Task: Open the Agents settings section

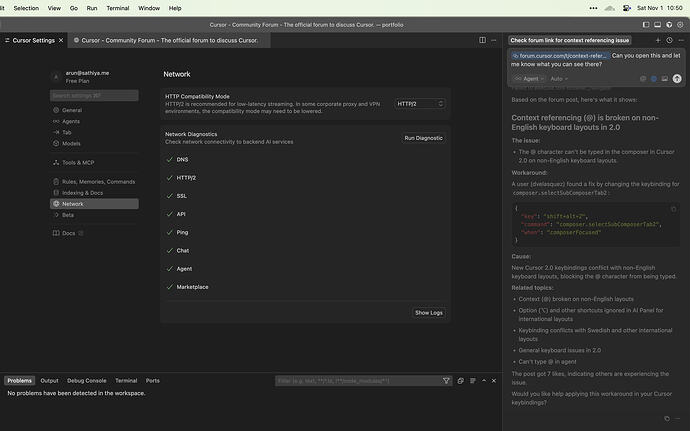Action: 94,121
